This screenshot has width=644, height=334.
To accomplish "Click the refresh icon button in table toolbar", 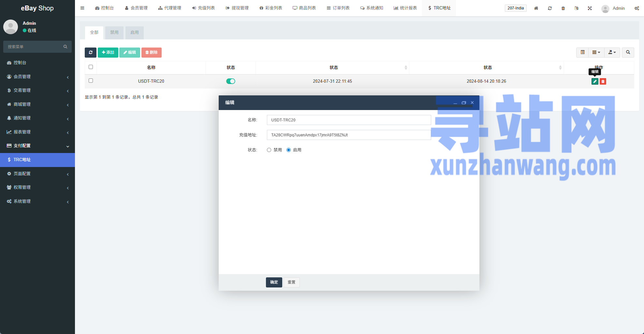I will (x=91, y=52).
